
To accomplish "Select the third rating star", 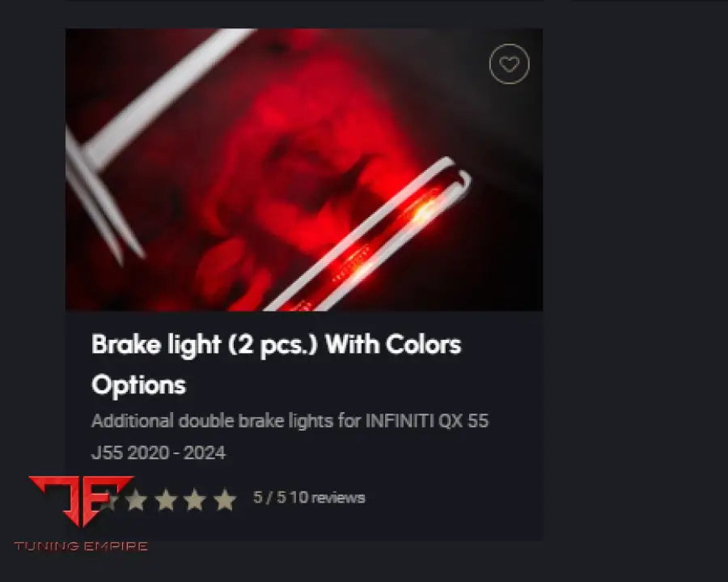I will [x=166, y=499].
